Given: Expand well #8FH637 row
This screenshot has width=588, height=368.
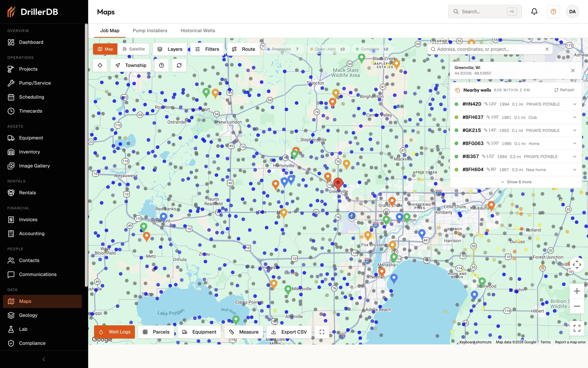Looking at the screenshot, I should 516,117.
